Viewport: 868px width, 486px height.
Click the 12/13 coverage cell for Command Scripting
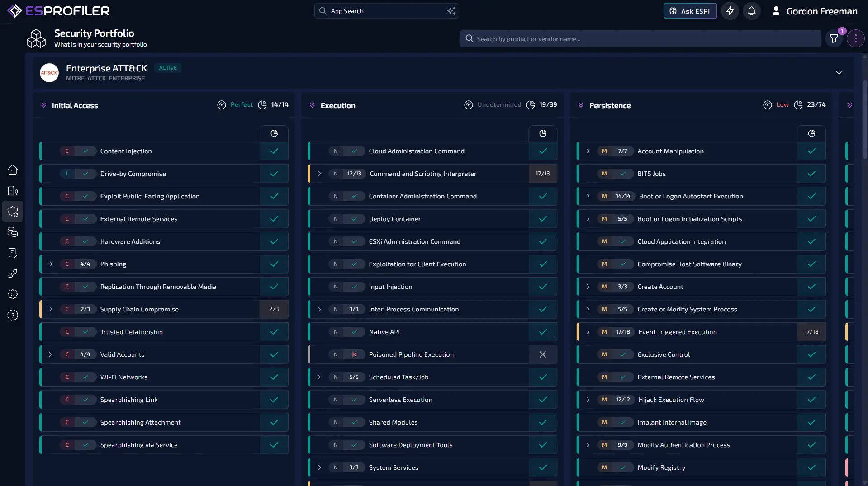tap(543, 174)
